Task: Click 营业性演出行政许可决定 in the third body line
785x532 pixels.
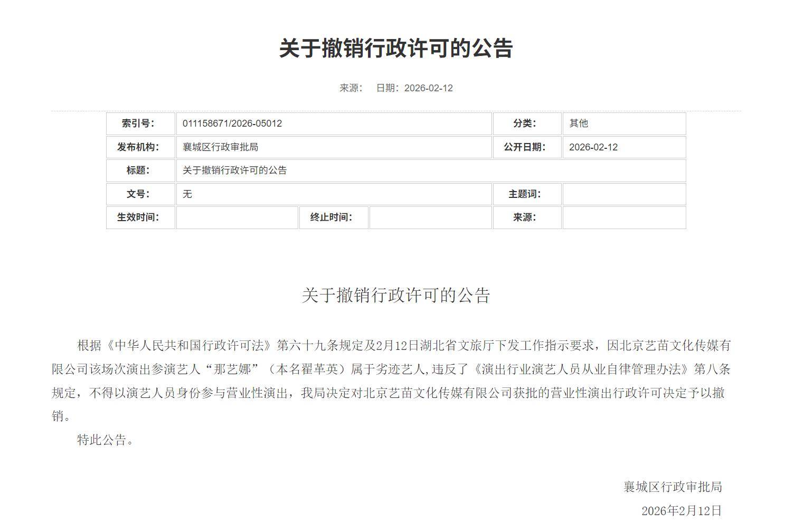Action: click(x=619, y=393)
